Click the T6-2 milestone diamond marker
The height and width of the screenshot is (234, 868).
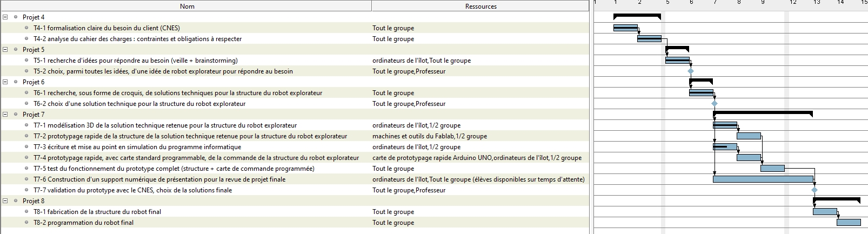click(714, 103)
